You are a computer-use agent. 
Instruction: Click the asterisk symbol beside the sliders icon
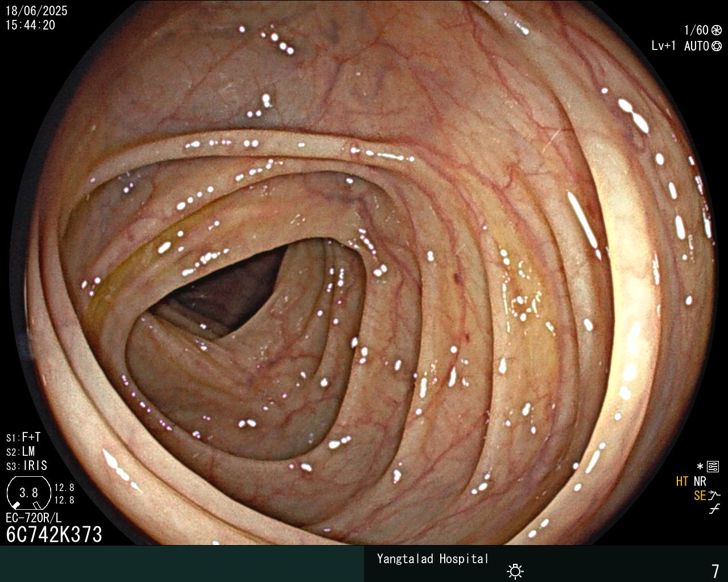pyautogui.click(x=700, y=467)
